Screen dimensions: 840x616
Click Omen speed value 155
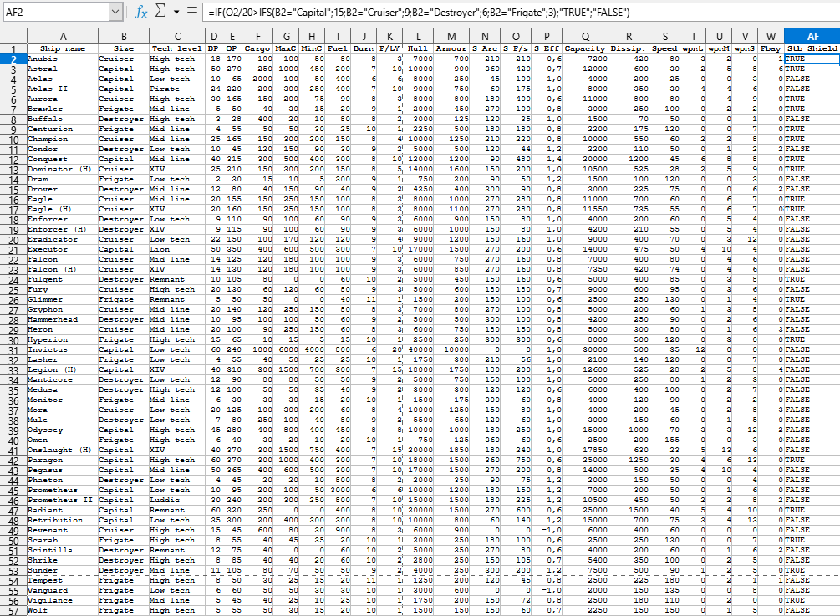(x=665, y=440)
